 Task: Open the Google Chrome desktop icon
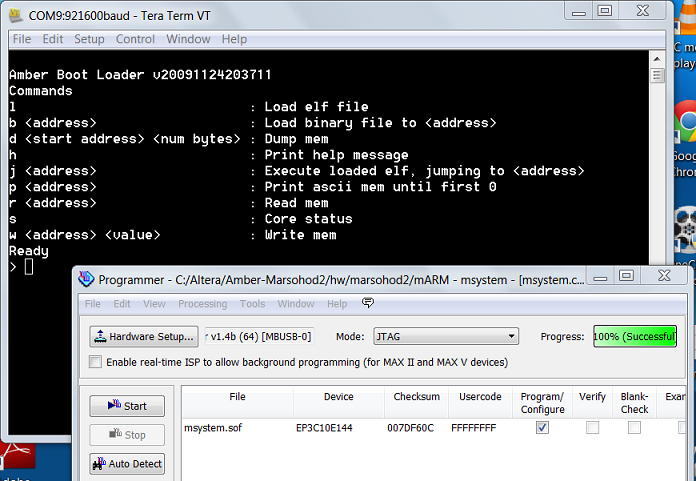click(x=685, y=122)
